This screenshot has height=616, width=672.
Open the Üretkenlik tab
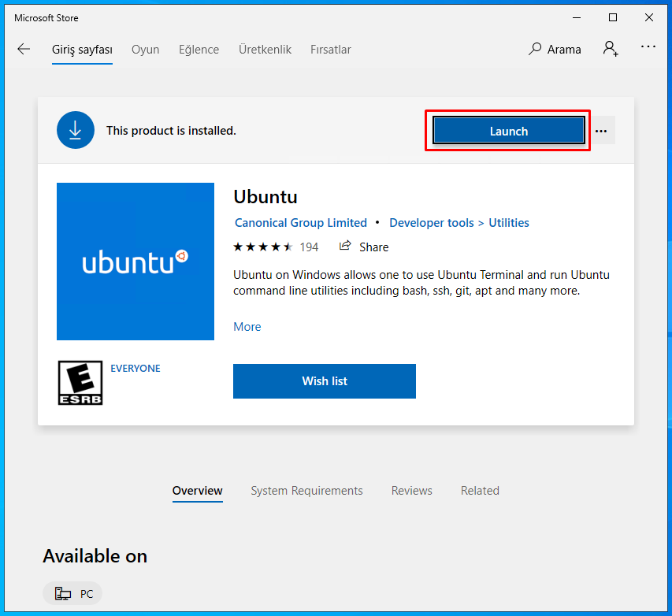click(x=265, y=50)
